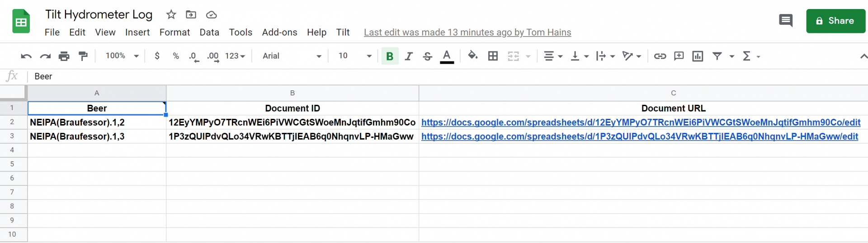Image resolution: width=868 pixels, height=243 pixels.
Task: Open the File menu
Action: 52,33
